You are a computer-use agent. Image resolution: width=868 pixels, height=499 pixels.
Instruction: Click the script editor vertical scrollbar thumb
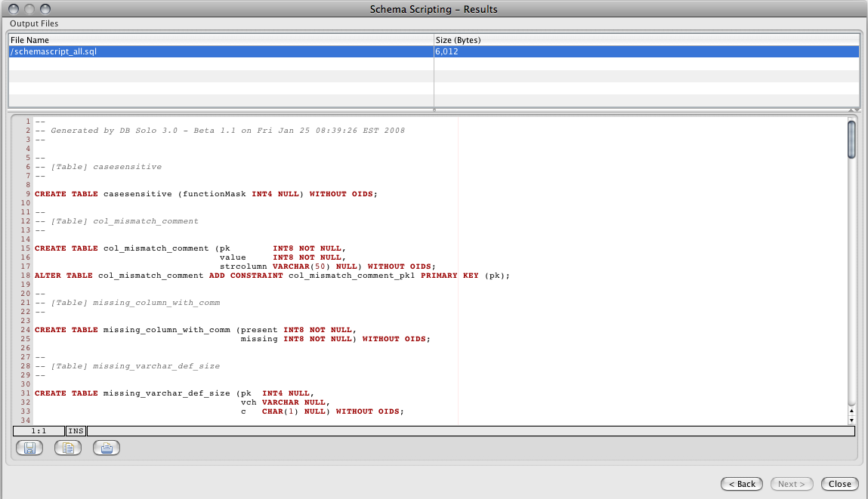[x=851, y=140]
